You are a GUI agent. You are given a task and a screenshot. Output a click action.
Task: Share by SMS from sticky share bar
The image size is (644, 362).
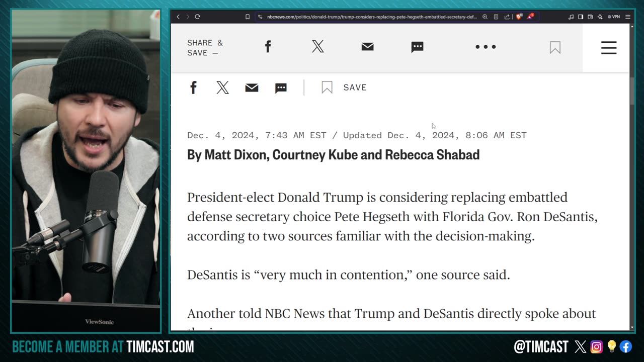coord(417,47)
